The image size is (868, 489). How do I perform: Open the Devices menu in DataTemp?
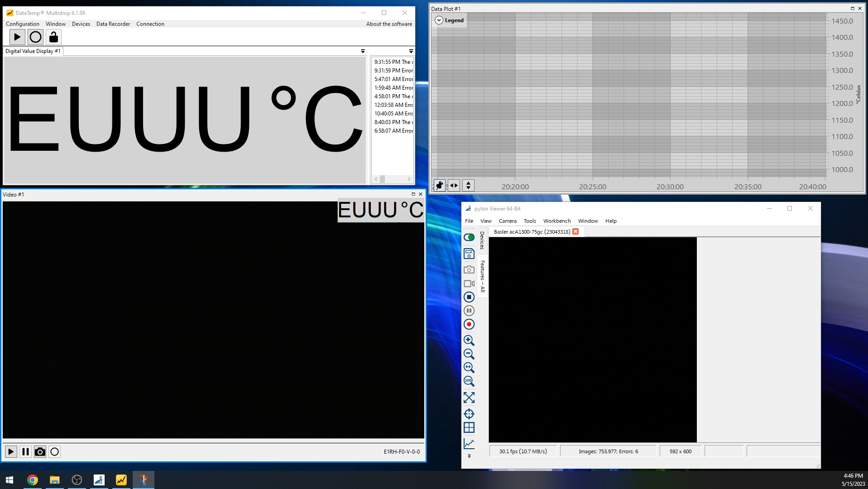pos(81,24)
